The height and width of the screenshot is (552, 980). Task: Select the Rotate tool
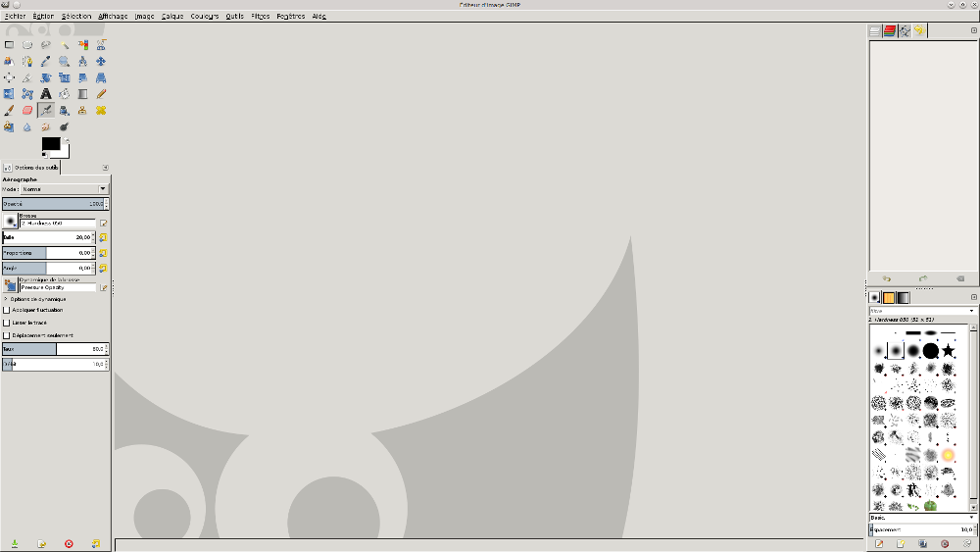46,77
